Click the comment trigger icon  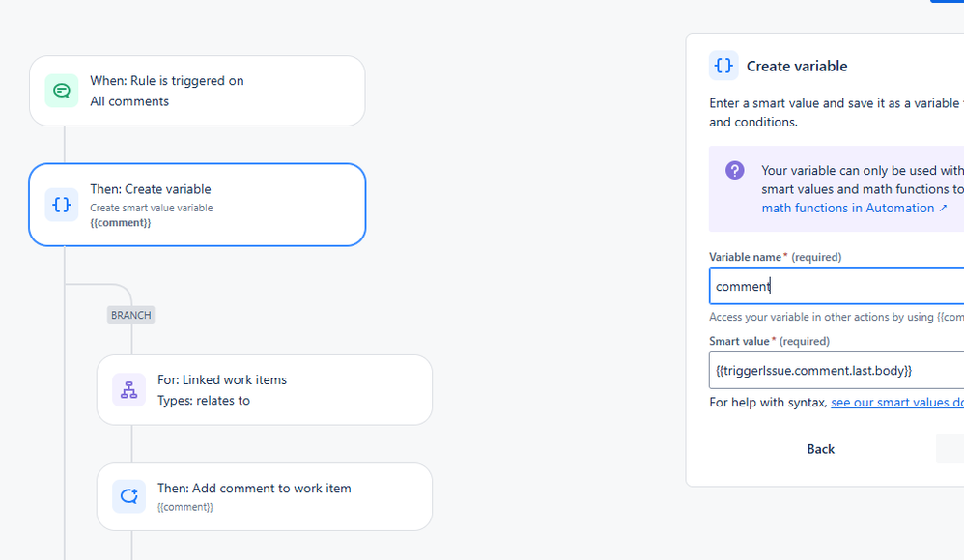(62, 91)
